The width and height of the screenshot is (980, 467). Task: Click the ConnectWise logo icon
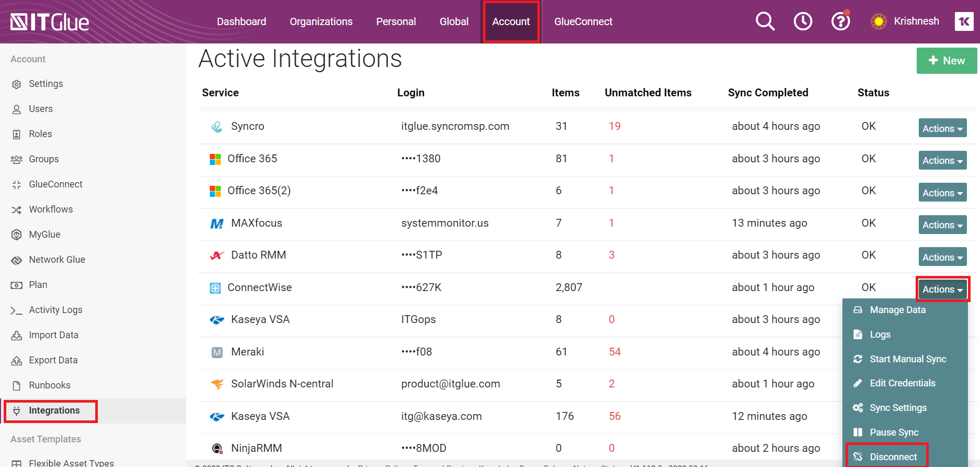tap(215, 288)
